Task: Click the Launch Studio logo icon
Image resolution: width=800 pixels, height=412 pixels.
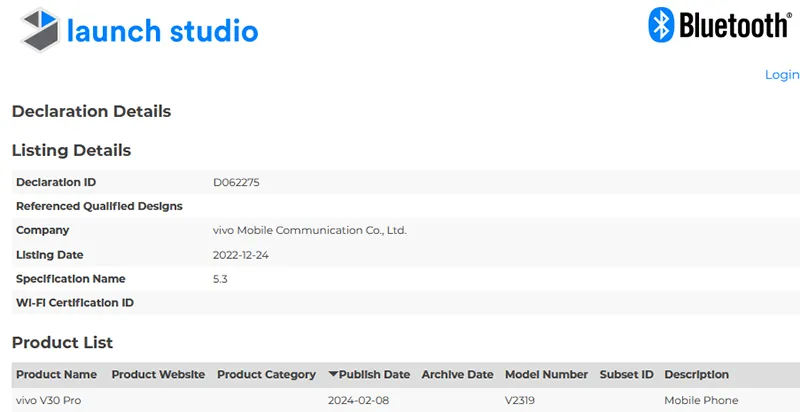Action: pyautogui.click(x=40, y=30)
